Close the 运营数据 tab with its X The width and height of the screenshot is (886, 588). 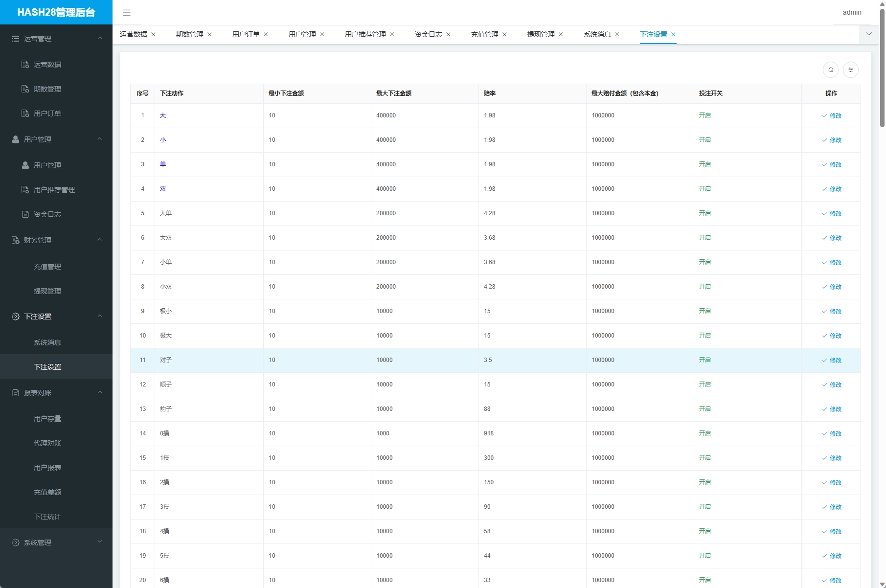[x=153, y=34]
